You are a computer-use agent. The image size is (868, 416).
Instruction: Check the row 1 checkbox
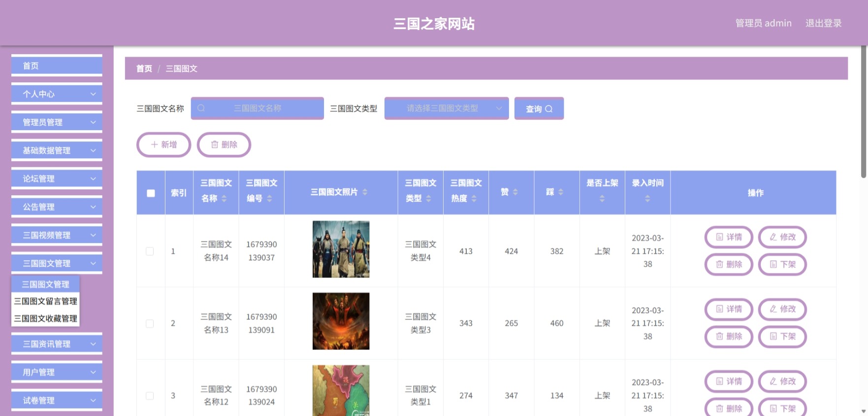tap(150, 251)
